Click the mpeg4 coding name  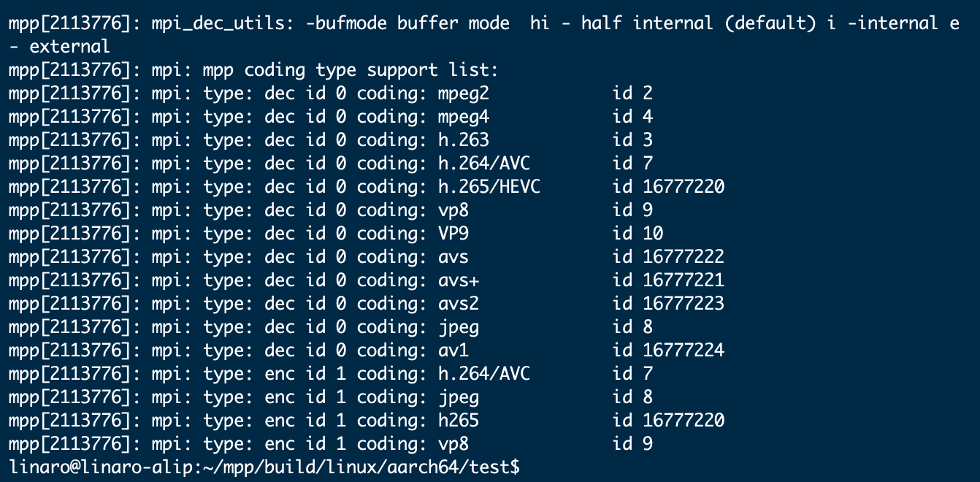[x=463, y=117]
